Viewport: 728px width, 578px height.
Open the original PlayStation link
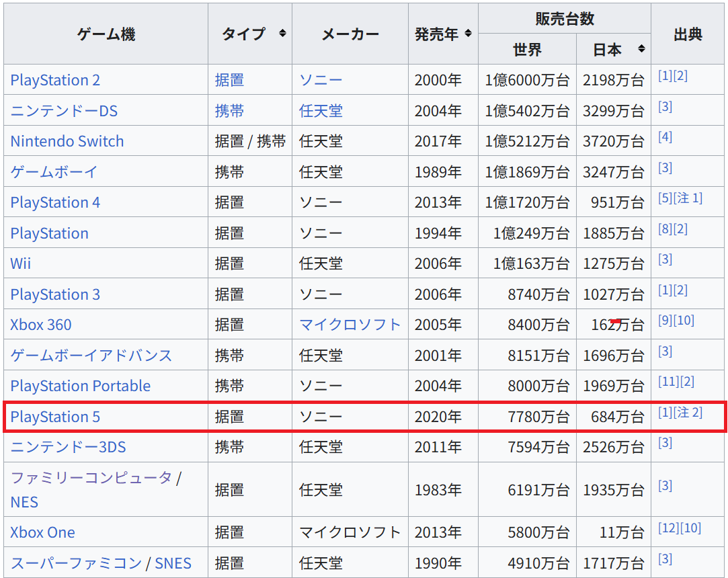49,233
